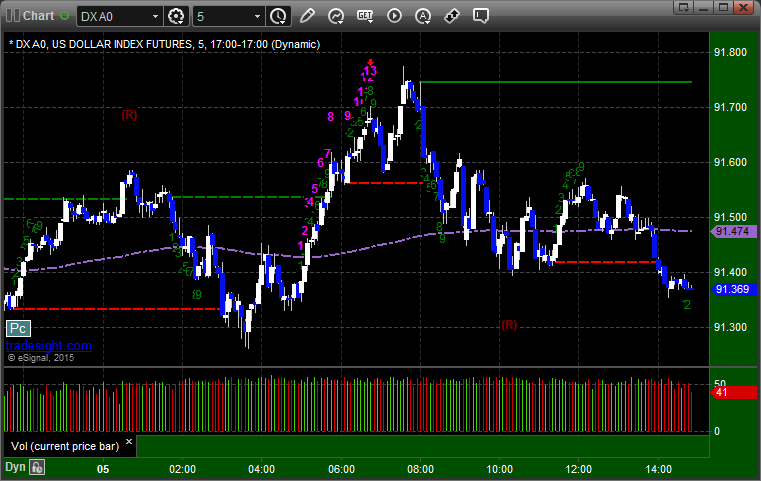Click the Dyn lock icon

37,467
